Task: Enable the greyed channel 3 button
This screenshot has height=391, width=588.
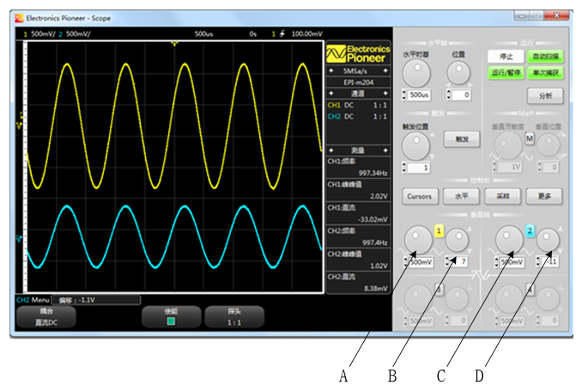Action: click(439, 289)
